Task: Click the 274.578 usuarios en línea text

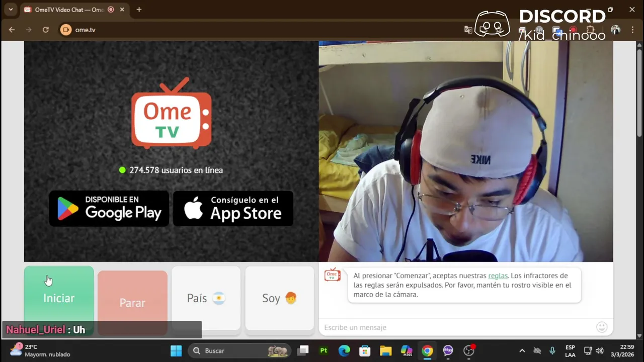Action: [x=176, y=170]
